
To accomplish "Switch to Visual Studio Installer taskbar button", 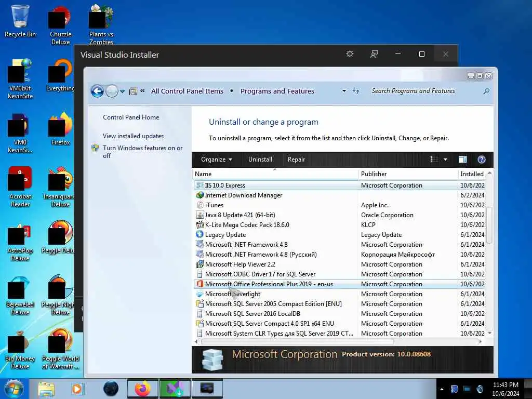I will [x=175, y=389].
